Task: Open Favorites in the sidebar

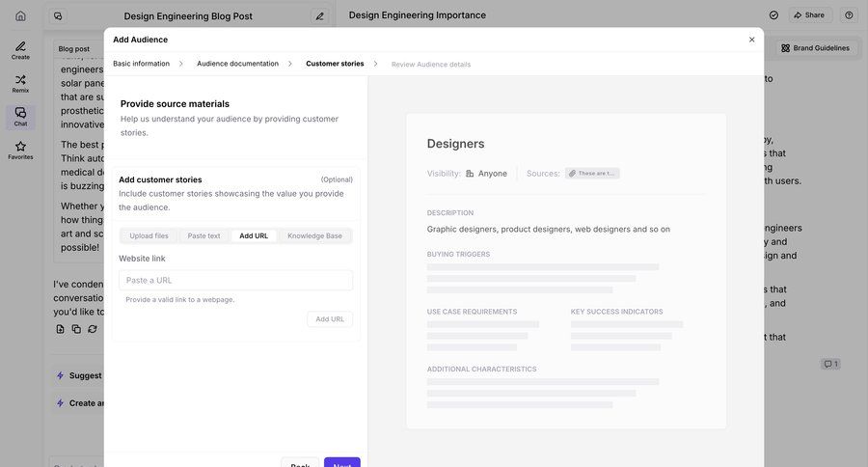Action: click(x=20, y=151)
